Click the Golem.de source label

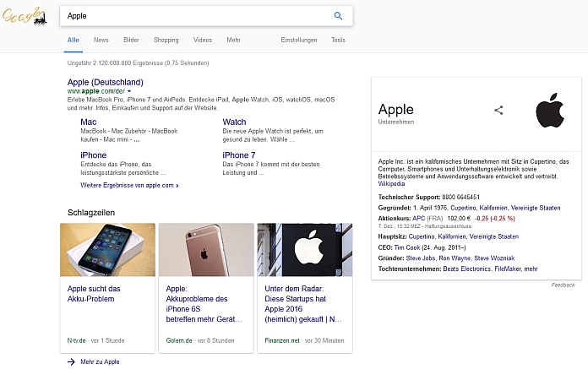pyautogui.click(x=179, y=340)
